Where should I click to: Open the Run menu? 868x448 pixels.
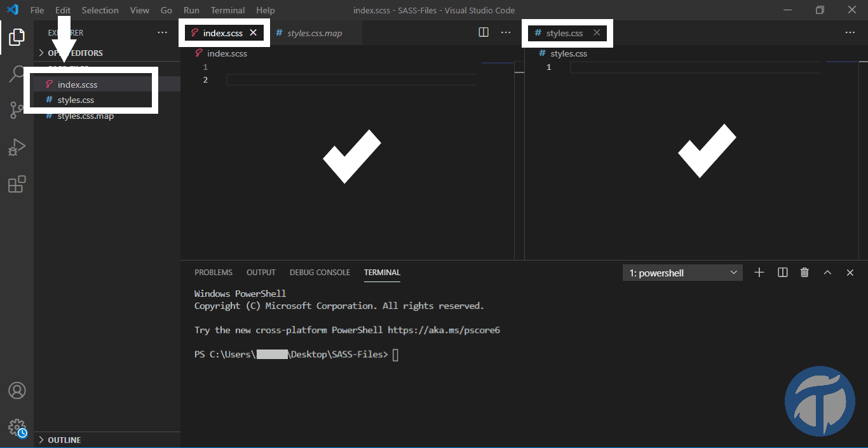point(191,10)
